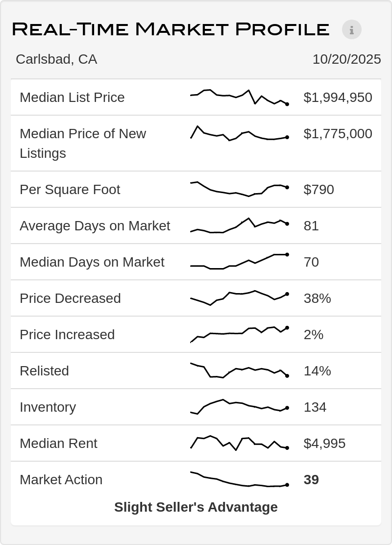Click the Per Square Foot trend sparkline
This screenshot has height=545, width=392.
point(239,189)
